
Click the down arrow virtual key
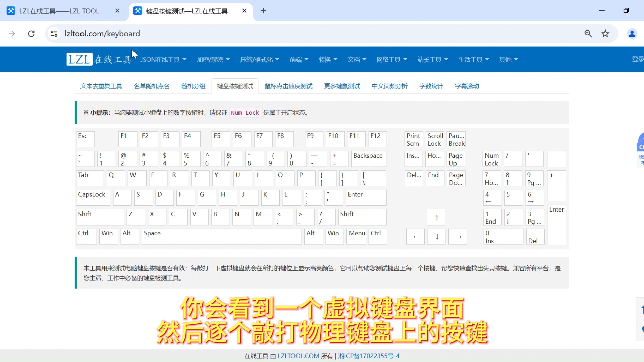[437, 237]
